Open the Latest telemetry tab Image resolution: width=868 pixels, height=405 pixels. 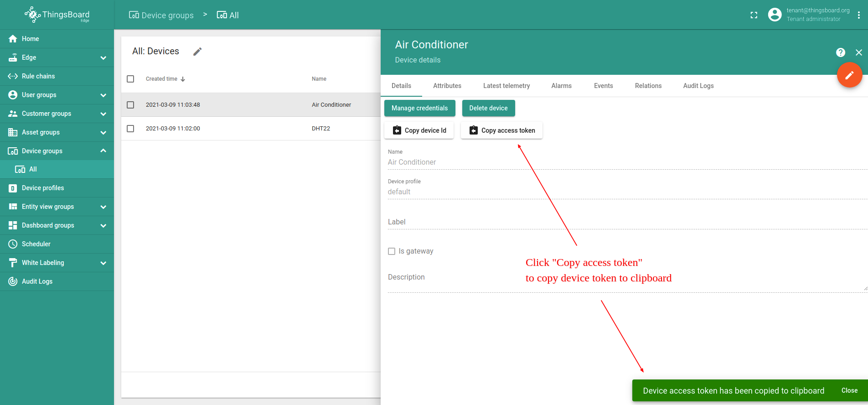click(x=506, y=86)
